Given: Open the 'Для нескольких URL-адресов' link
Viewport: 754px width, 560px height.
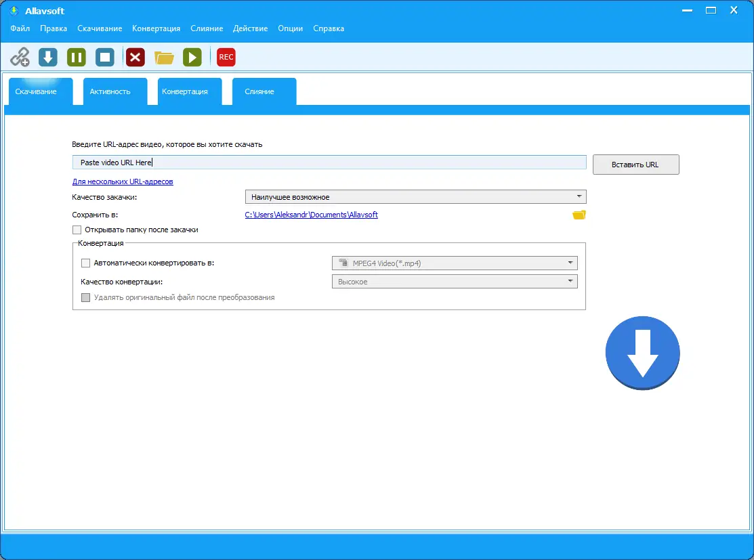Looking at the screenshot, I should (122, 181).
